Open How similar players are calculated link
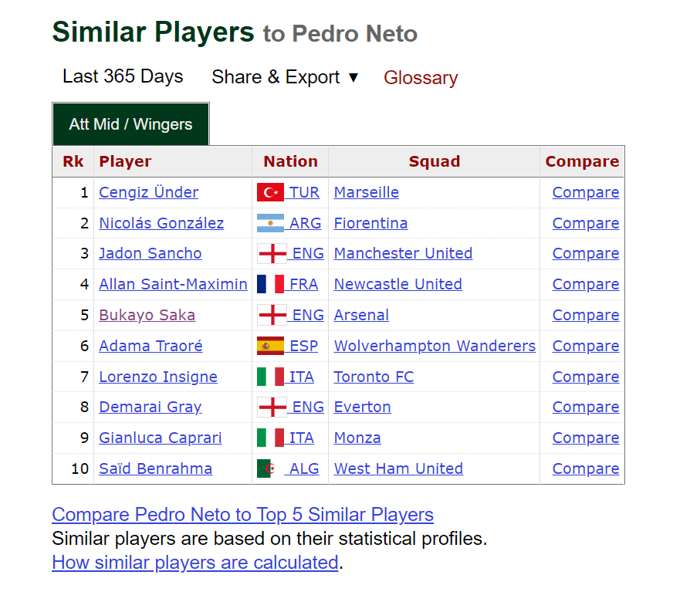 [x=194, y=563]
